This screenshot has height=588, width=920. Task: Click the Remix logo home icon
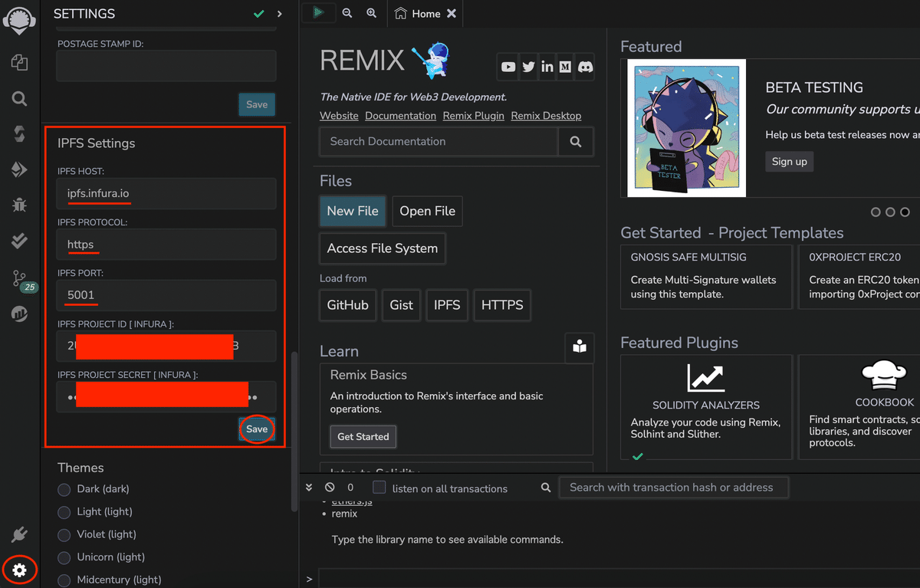[x=19, y=19]
